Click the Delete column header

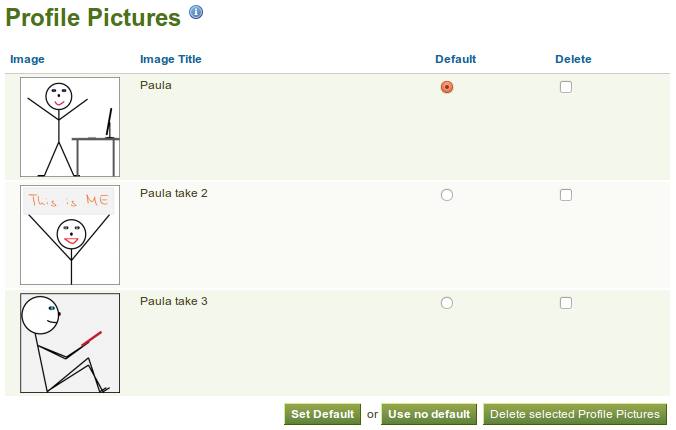(x=573, y=59)
